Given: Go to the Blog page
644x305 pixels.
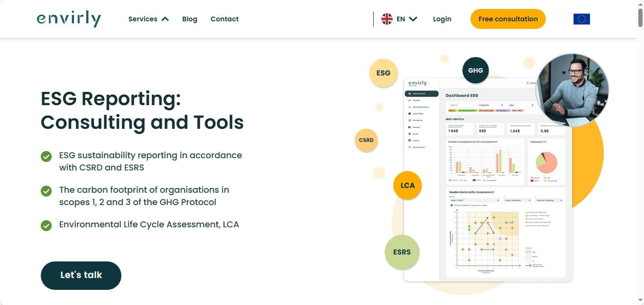Looking at the screenshot, I should [x=190, y=19].
